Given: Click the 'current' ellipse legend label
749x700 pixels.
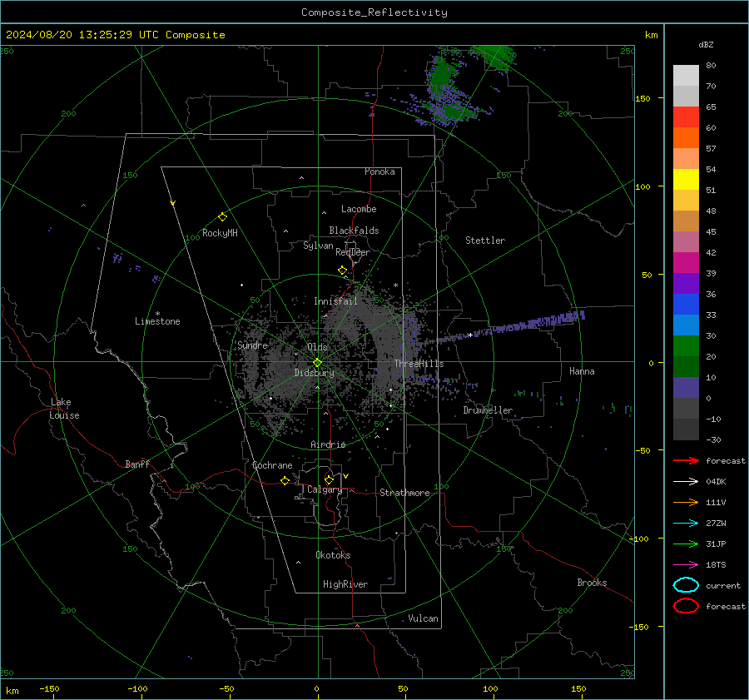Looking at the screenshot, I should (723, 585).
